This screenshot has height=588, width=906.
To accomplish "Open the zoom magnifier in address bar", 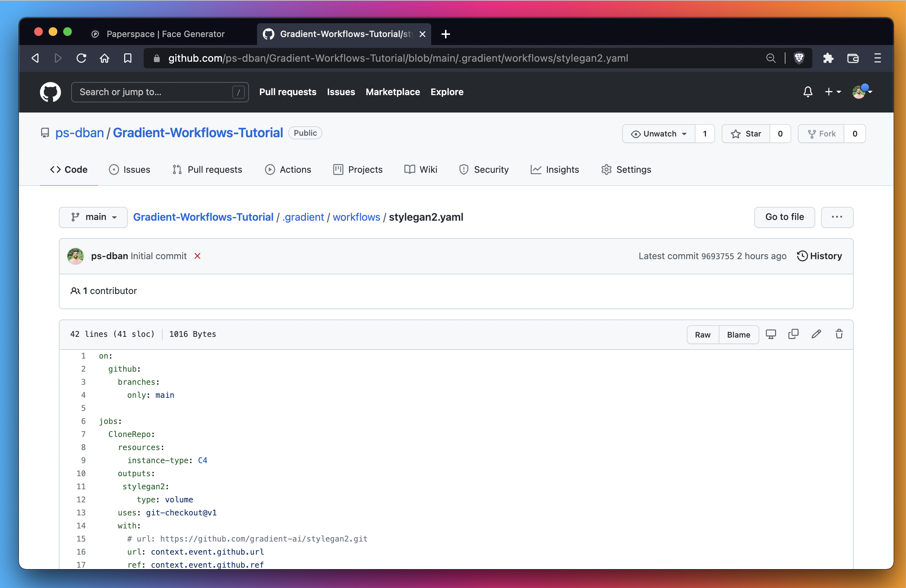I will (x=771, y=58).
